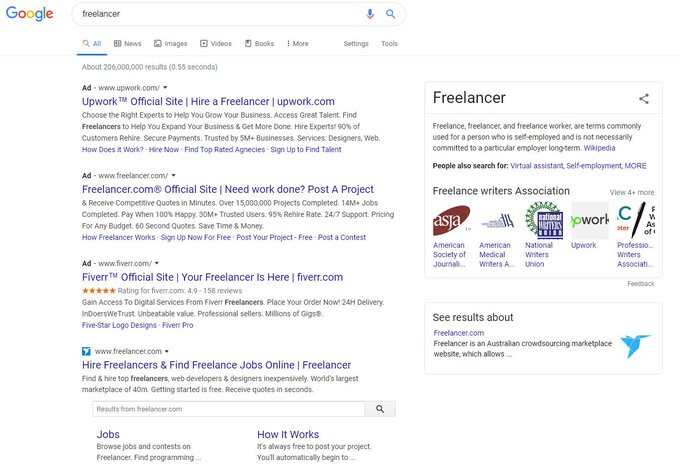
Task: Click About 206,000,000 results text
Action: point(150,67)
